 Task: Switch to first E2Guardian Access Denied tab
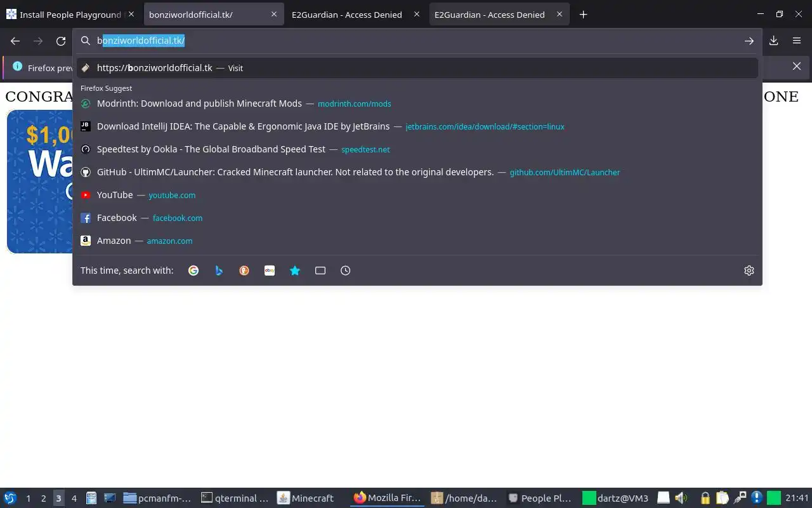pyautogui.click(x=347, y=15)
